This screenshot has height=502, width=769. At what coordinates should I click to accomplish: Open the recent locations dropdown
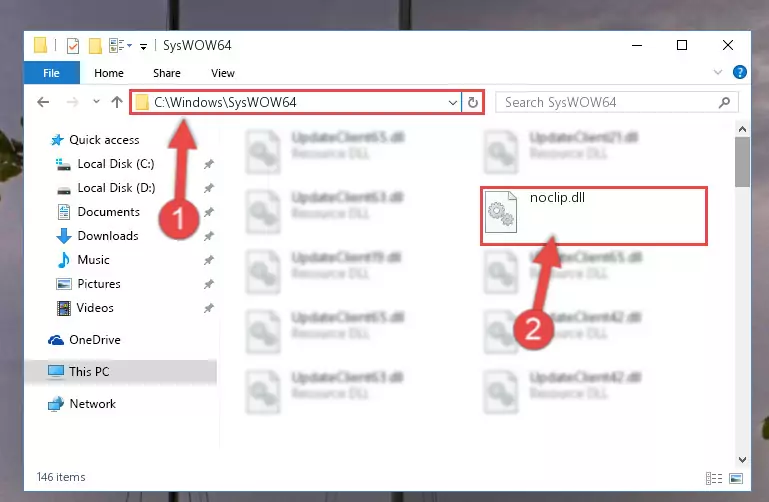tap(96, 101)
